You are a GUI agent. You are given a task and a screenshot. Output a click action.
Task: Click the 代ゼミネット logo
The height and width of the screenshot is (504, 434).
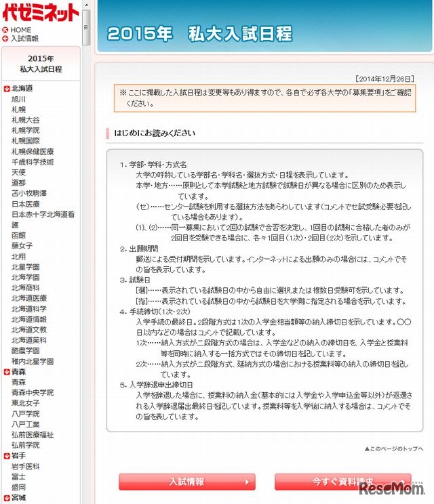pos(40,12)
